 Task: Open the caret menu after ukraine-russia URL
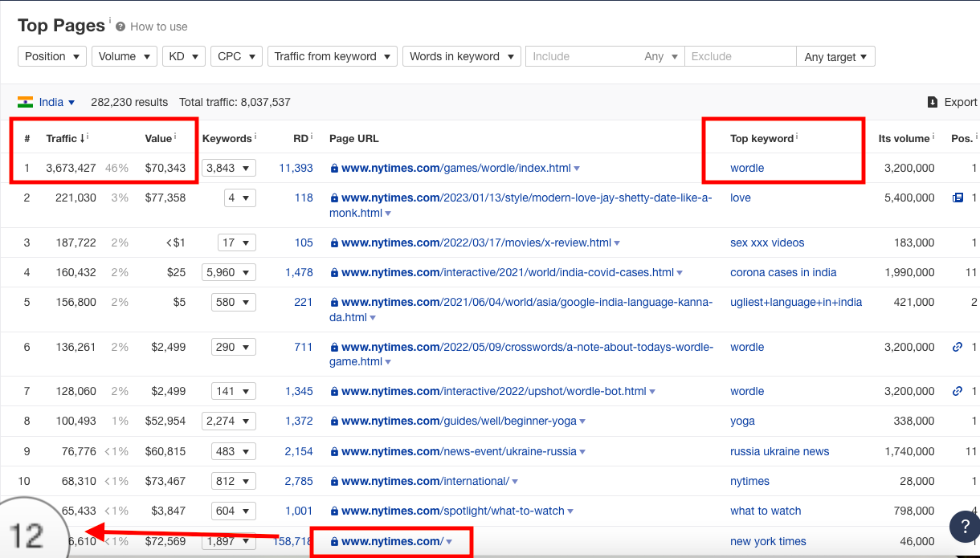pyautogui.click(x=582, y=452)
